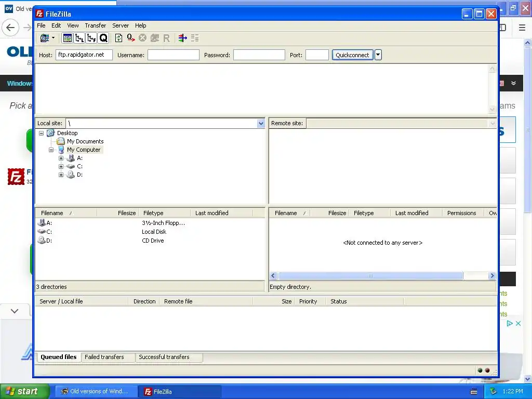Image resolution: width=532 pixels, height=399 pixels.
Task: Open the Quickconnect history dropdown
Action: 378,55
